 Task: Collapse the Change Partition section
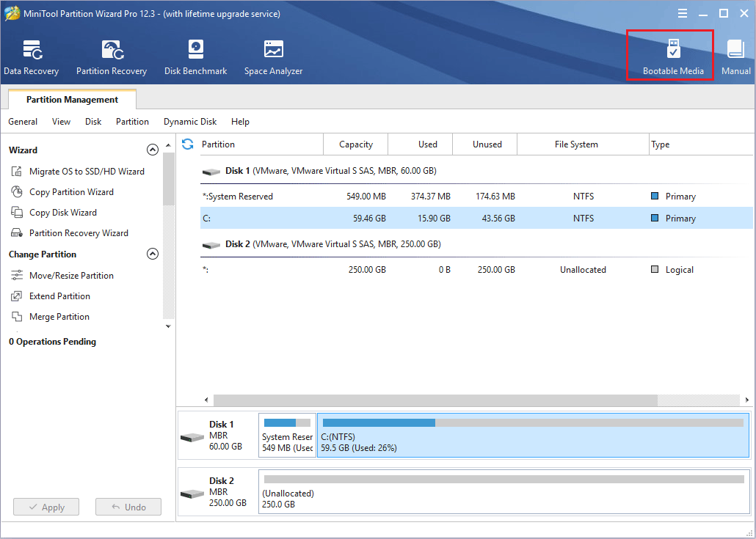click(153, 254)
